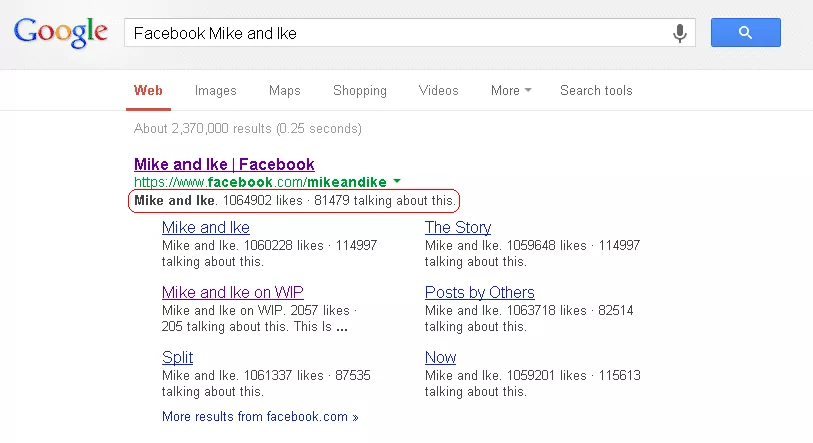Viewport: 813px width, 443px height.
Task: Open The Story sitelink
Action: (x=458, y=227)
